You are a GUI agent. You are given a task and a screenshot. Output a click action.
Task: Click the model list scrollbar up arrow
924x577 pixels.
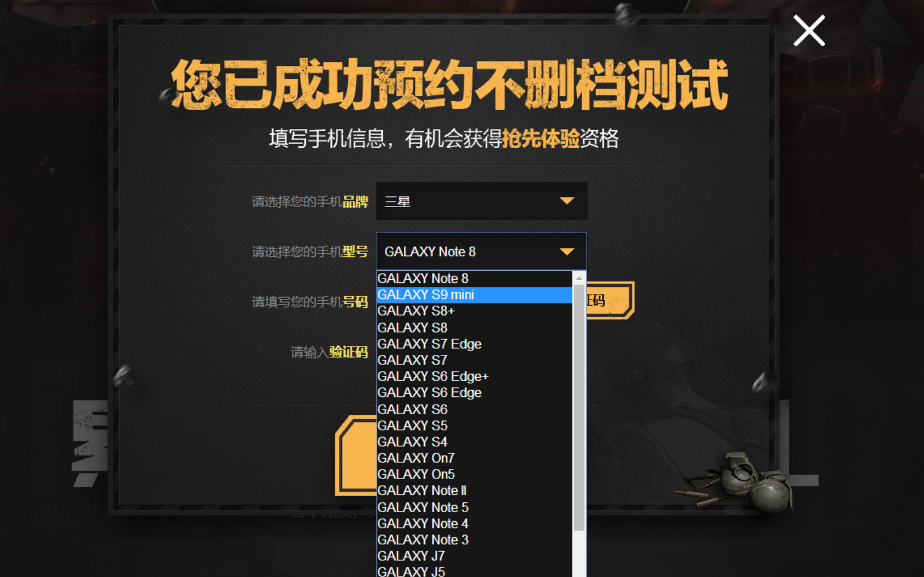579,278
